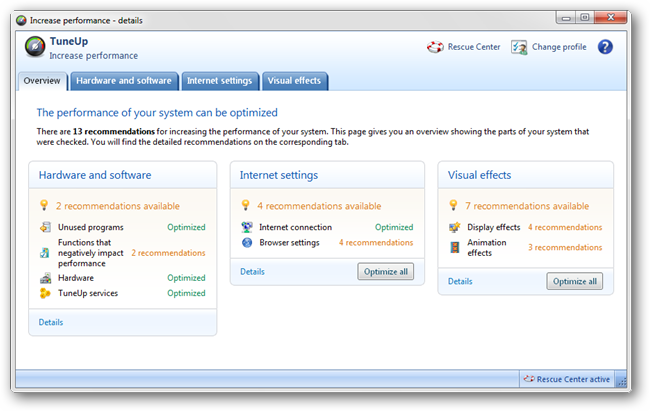Click the Change profile link
The width and height of the screenshot is (650, 411).
[x=559, y=47]
